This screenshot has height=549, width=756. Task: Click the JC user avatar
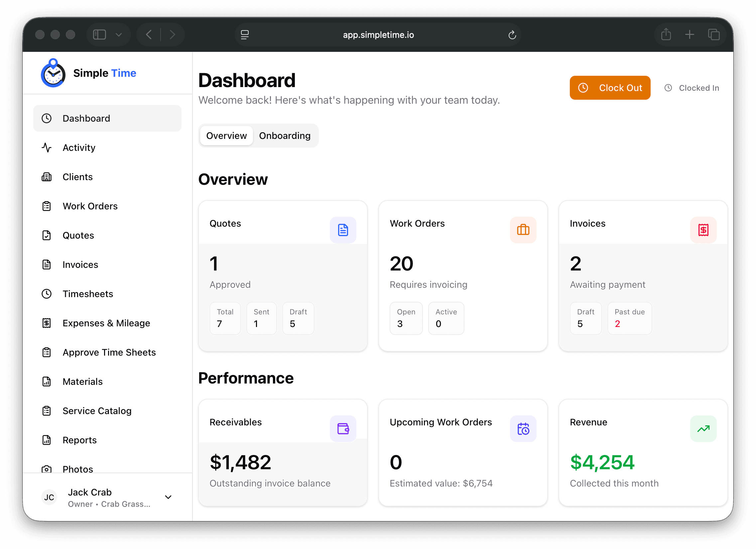(x=49, y=498)
